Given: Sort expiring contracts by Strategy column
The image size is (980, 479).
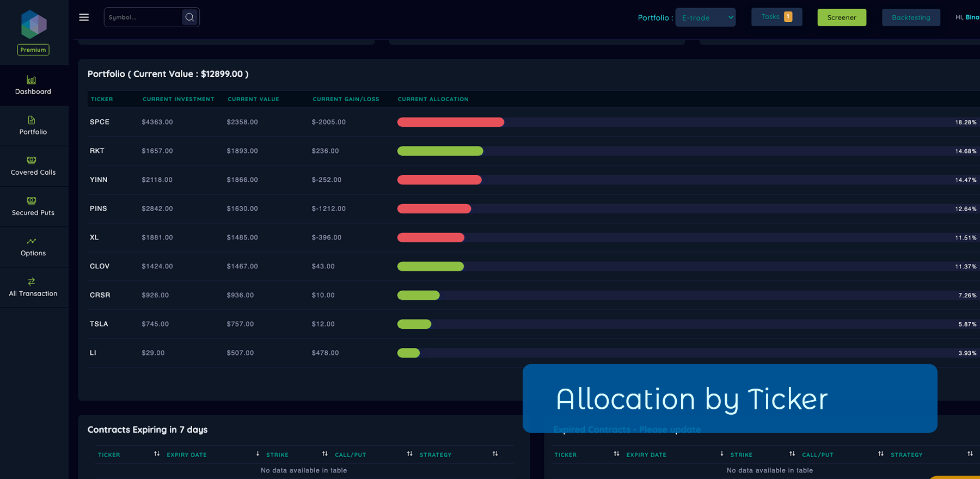Looking at the screenshot, I should pos(436,455).
